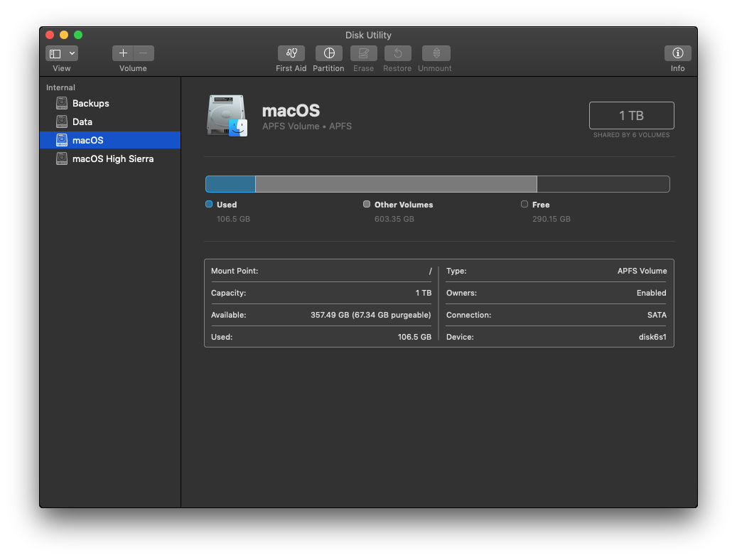This screenshot has width=737, height=560.
Task: Unmount the selected volume
Action: click(x=435, y=53)
